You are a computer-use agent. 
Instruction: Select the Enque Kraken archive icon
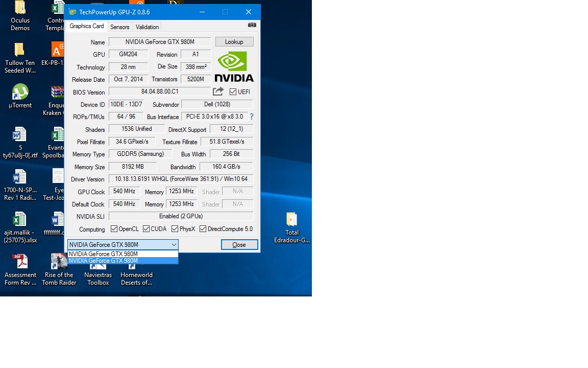(57, 92)
